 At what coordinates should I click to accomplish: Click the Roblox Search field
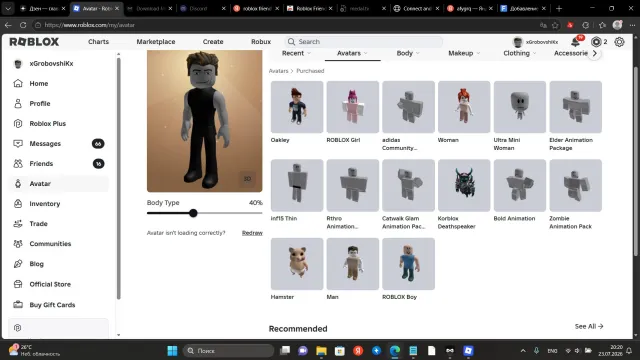(363, 42)
